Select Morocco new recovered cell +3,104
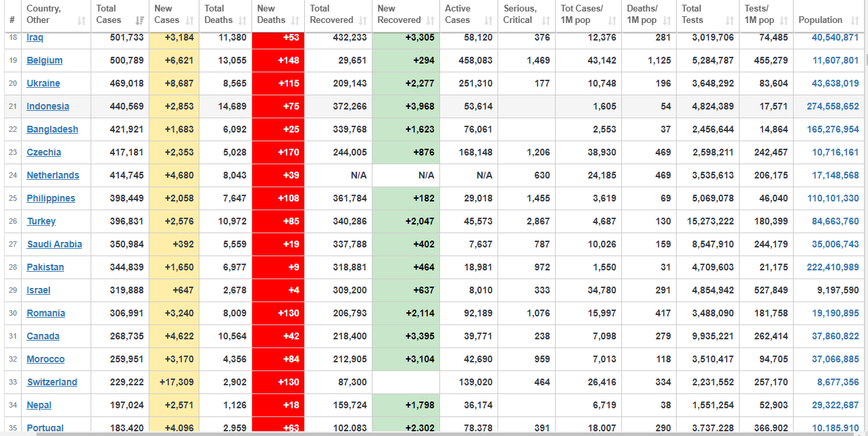Viewport: 868px width, 436px height. coord(406,359)
